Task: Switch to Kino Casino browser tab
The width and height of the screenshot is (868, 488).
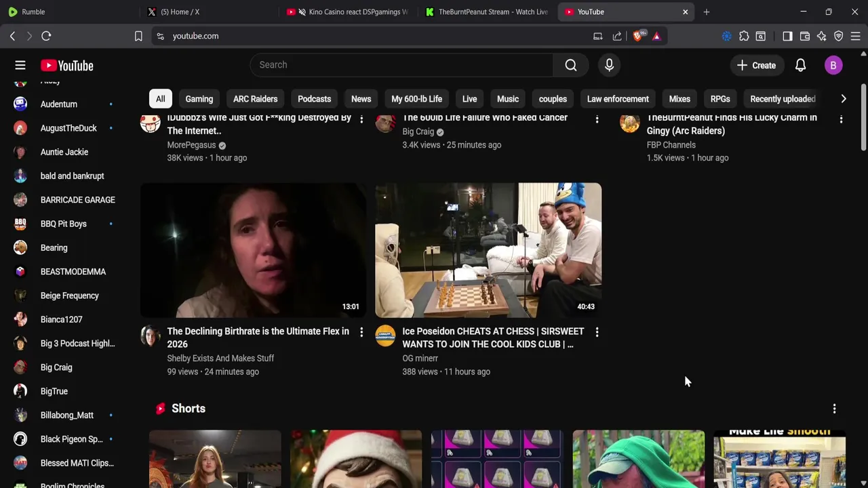Action: [x=347, y=12]
